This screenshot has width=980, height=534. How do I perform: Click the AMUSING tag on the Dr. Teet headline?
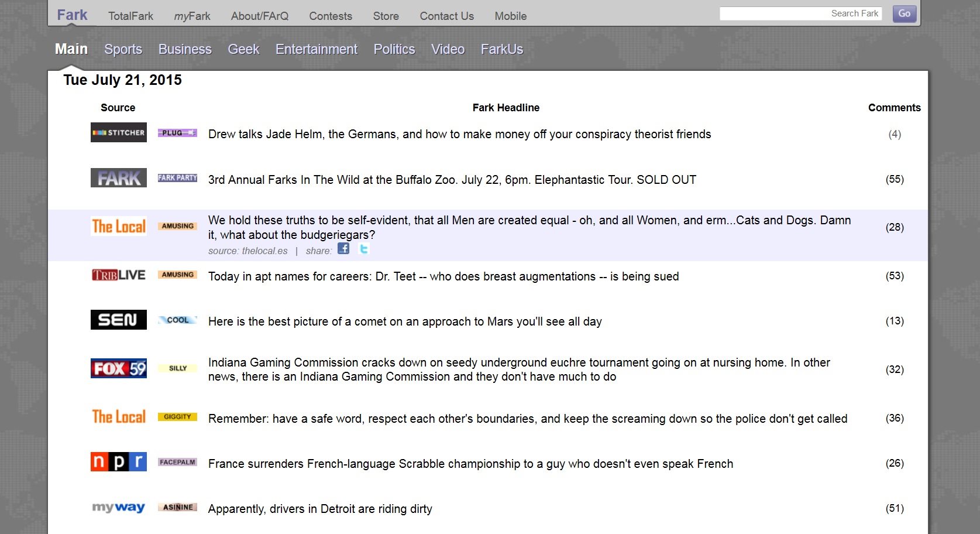pos(177,274)
